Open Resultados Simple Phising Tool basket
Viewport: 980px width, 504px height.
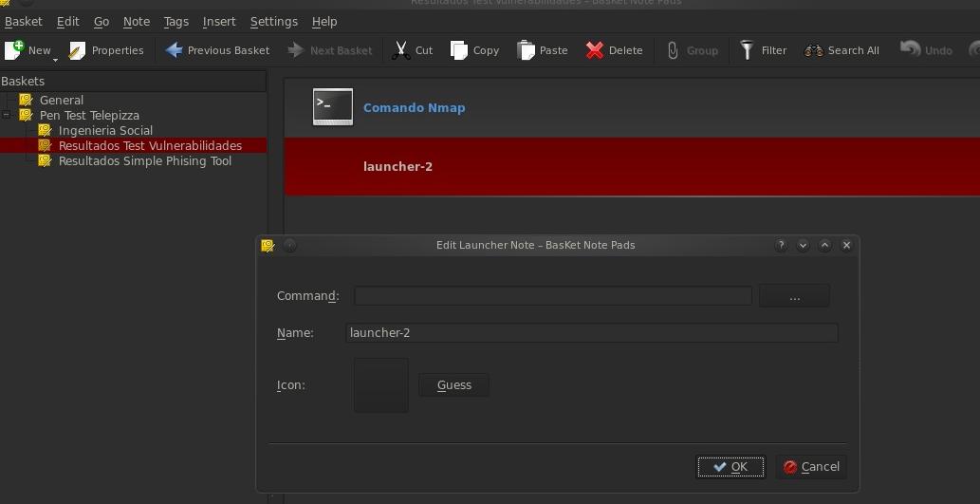pos(144,160)
